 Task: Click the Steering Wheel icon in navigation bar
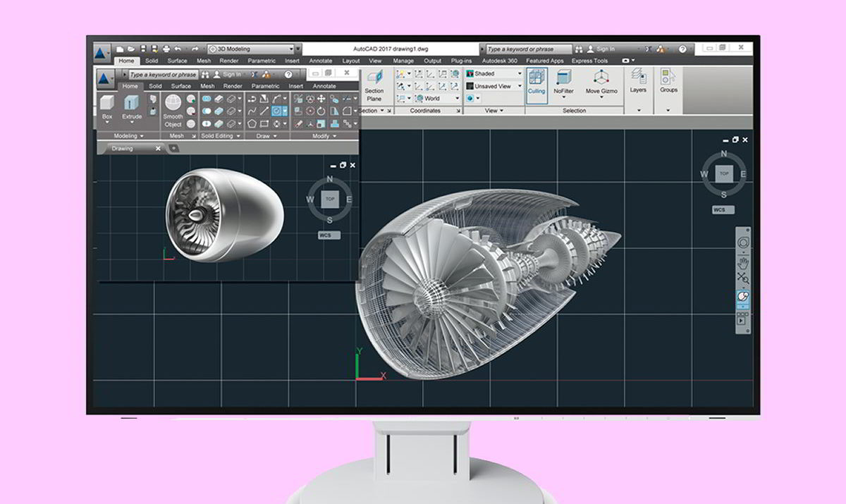click(743, 243)
